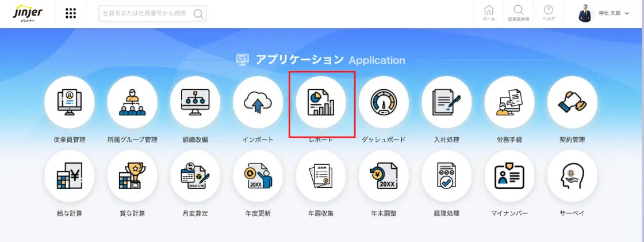Open the 賞与計算 trophy icon
The image size is (644, 242).
[132, 176]
